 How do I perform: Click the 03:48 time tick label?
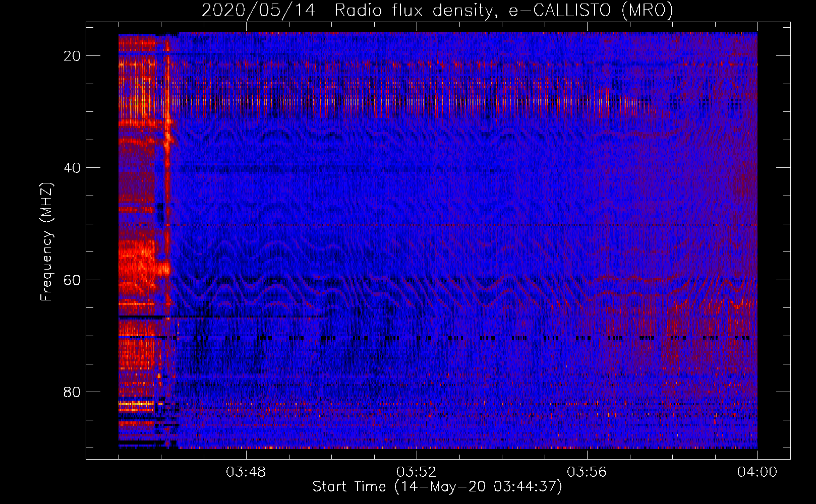tap(246, 472)
